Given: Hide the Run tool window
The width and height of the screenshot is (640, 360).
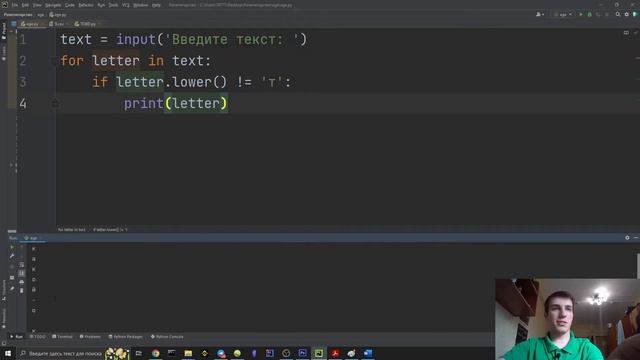Looking at the screenshot, I should (x=636, y=238).
